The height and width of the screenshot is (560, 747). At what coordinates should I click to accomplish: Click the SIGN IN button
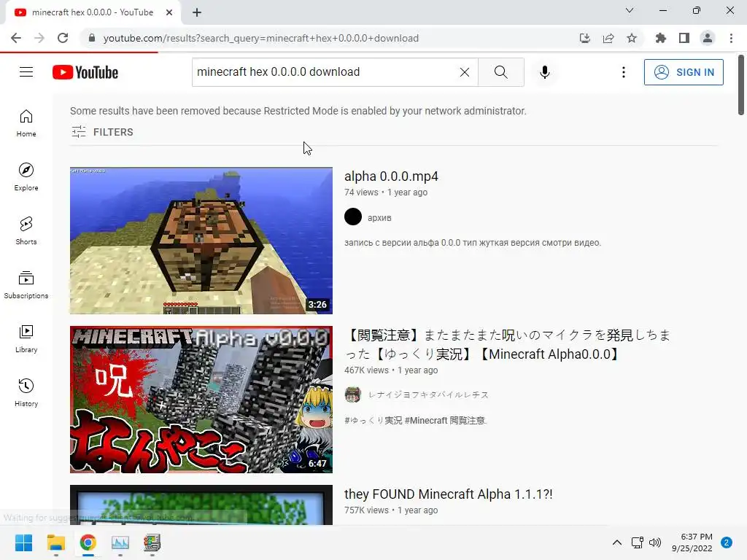tap(684, 72)
